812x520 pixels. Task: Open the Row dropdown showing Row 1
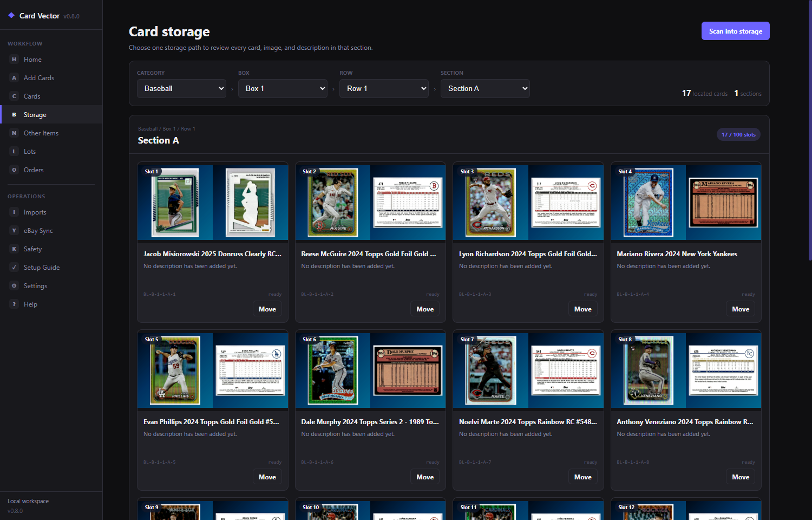tap(384, 89)
